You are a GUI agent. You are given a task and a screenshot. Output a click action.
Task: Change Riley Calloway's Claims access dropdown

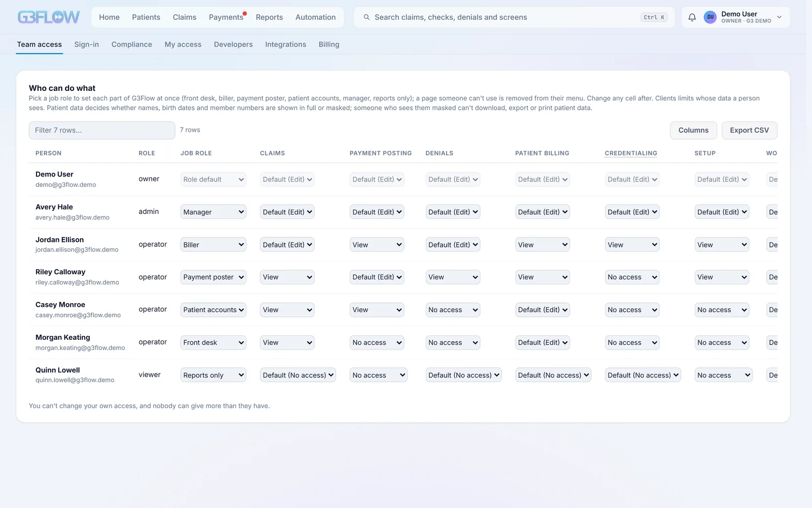(287, 277)
